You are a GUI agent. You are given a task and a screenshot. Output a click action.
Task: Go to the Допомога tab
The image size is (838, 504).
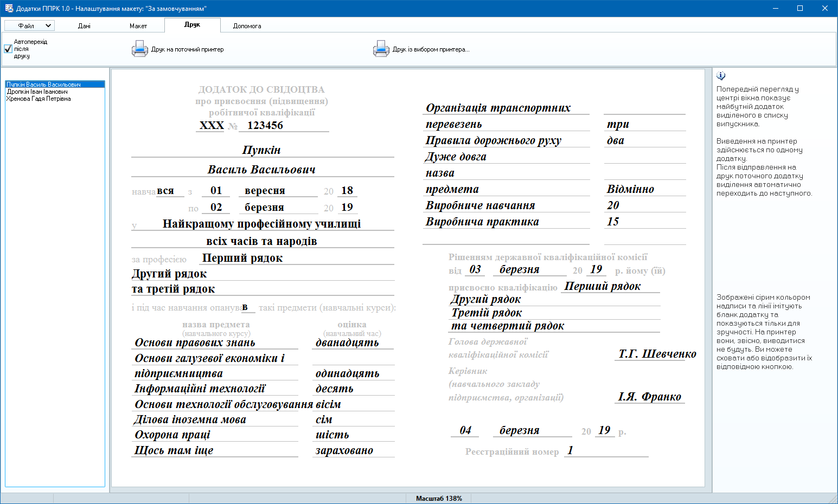[247, 25]
